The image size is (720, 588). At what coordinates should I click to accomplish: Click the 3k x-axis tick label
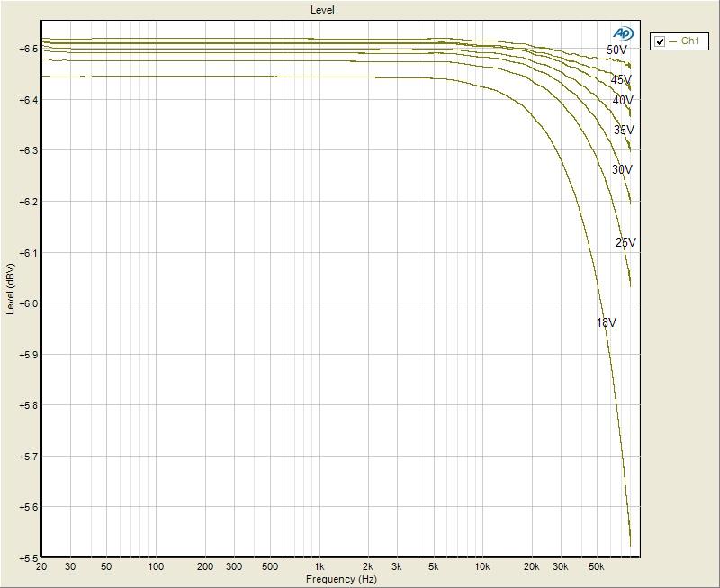tap(397, 567)
